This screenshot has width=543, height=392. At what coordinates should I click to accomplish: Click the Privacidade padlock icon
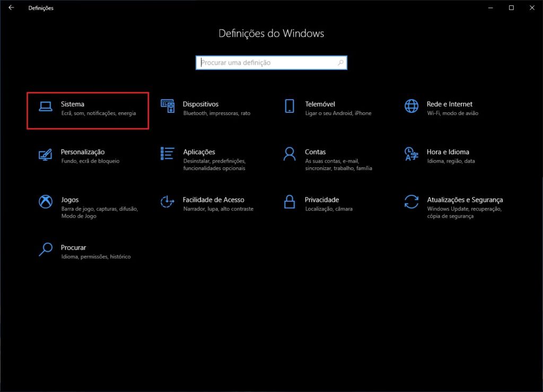[x=290, y=202]
